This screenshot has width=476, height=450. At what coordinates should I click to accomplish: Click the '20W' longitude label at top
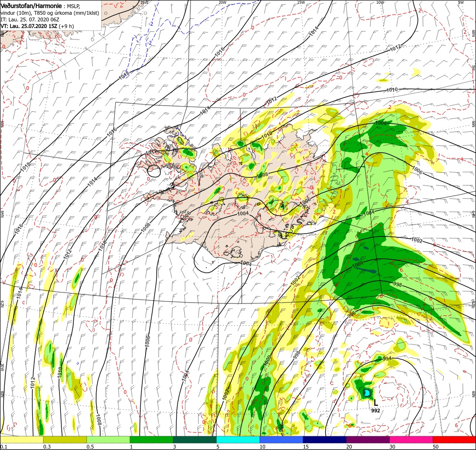[x=222, y=2]
